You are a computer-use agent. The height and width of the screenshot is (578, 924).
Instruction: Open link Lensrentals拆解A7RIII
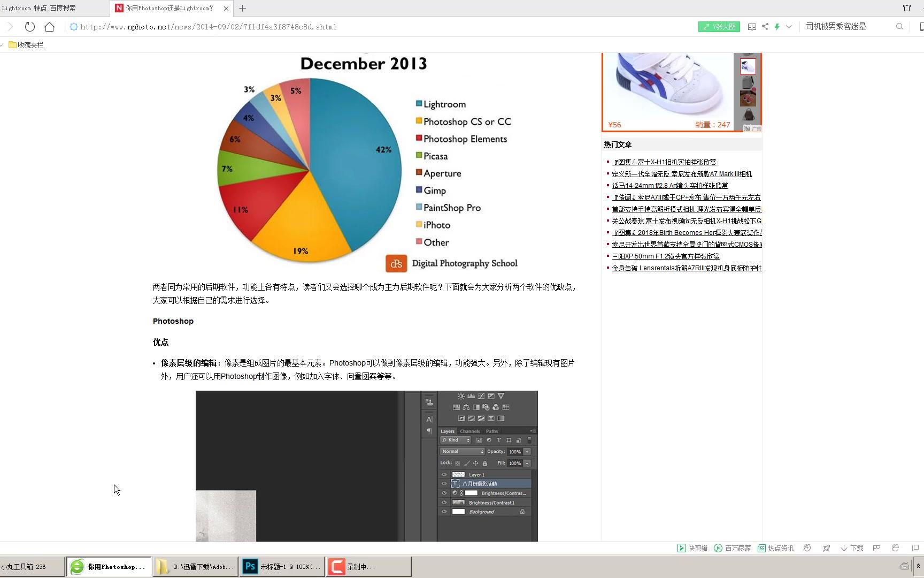coord(687,268)
